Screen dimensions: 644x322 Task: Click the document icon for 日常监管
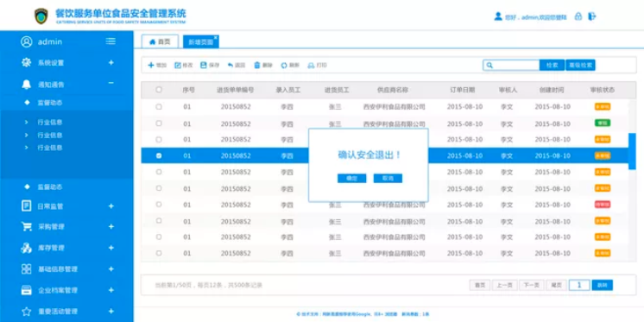click(x=26, y=205)
